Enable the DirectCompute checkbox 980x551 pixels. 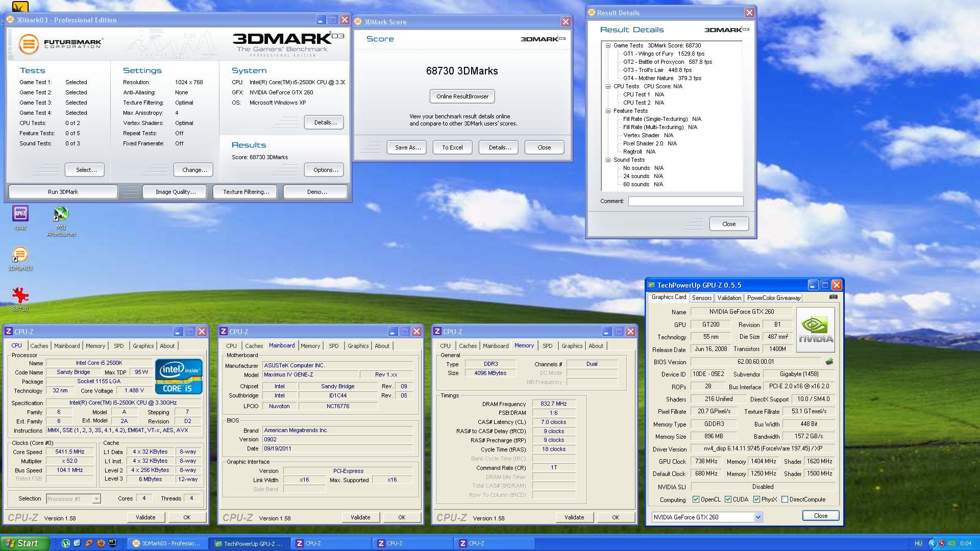click(x=785, y=499)
